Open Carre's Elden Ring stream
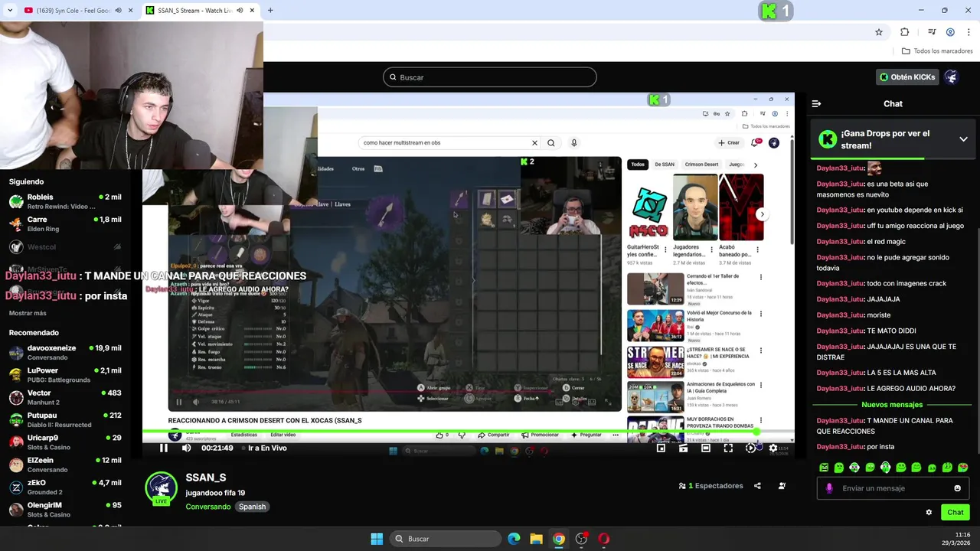 point(65,224)
